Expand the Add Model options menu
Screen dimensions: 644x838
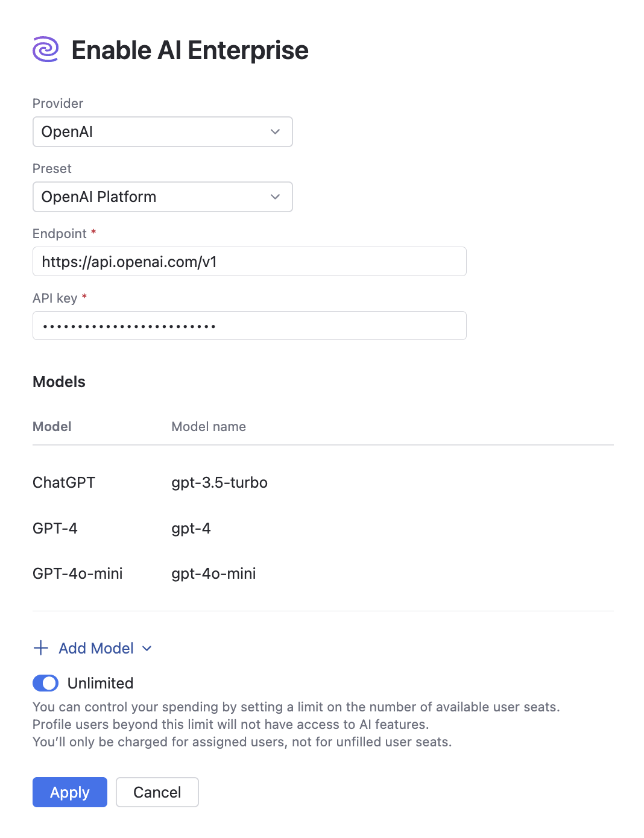(x=96, y=648)
